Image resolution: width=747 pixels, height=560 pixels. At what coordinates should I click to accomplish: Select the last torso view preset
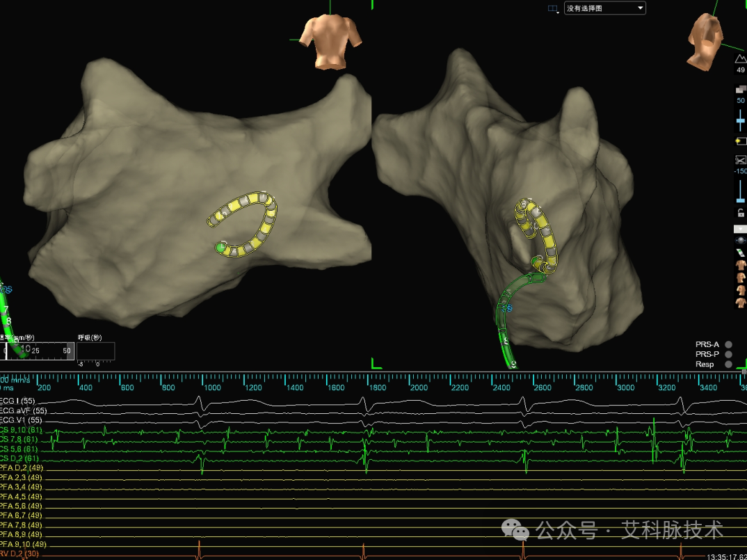point(740,302)
